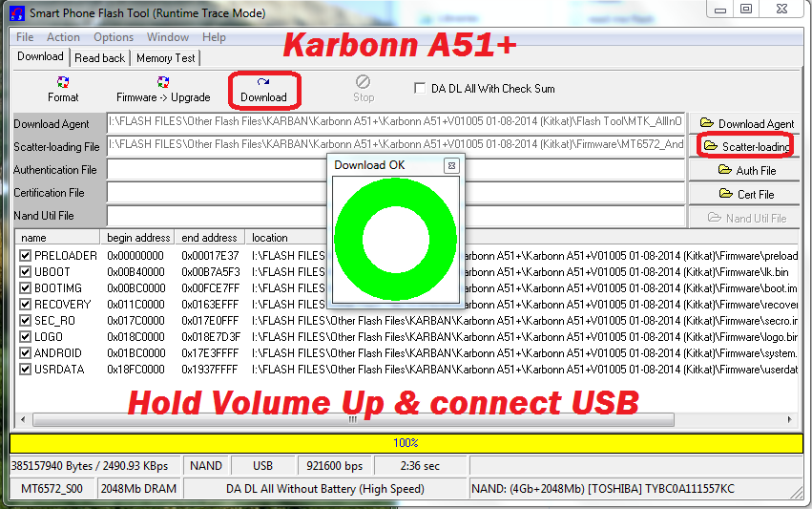Click the MT6572_S00 chip status cell
812x509 pixels.
[52, 488]
